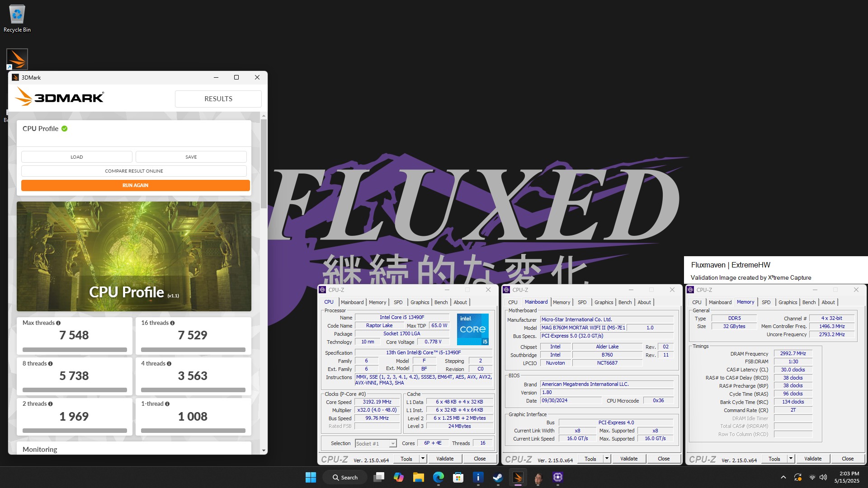Click the LOAD button
868x488 pixels.
(77, 157)
